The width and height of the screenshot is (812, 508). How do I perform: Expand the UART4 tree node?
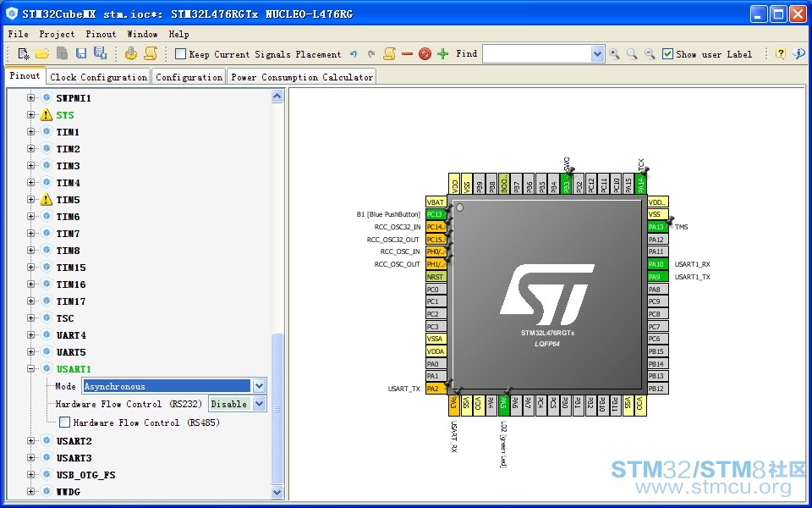(31, 335)
